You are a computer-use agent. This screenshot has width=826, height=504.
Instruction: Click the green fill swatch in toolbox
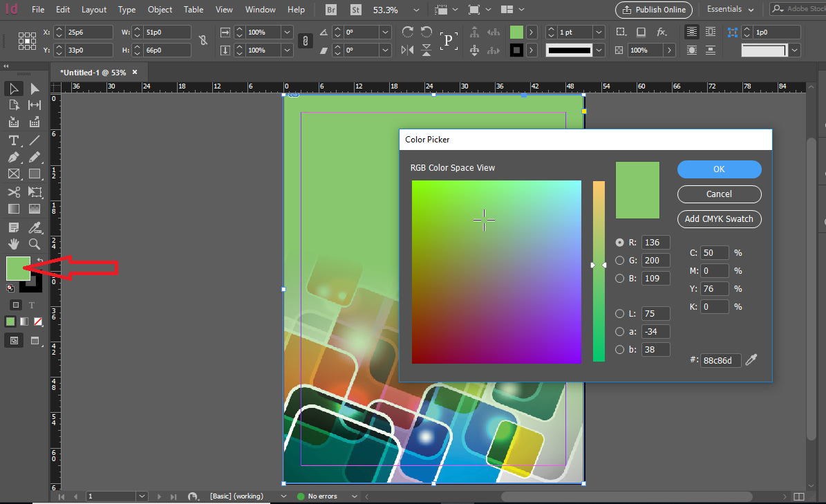[x=17, y=268]
